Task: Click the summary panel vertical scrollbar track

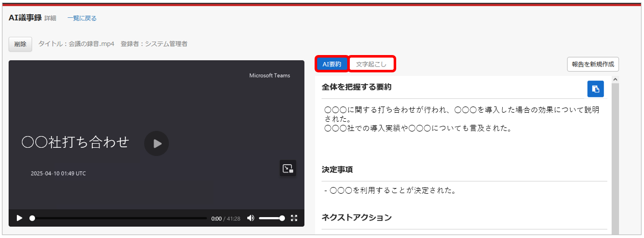Action: coord(615,158)
